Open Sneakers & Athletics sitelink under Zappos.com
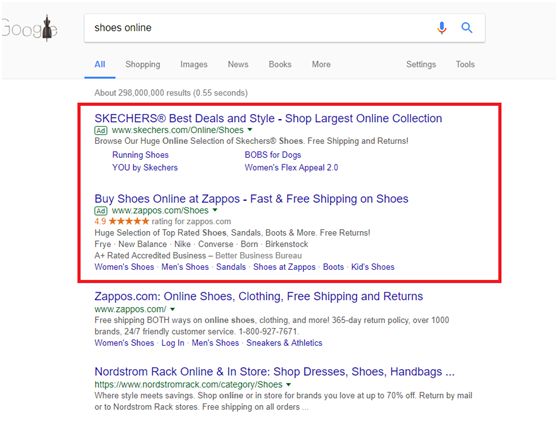The image size is (558, 425). click(x=284, y=343)
